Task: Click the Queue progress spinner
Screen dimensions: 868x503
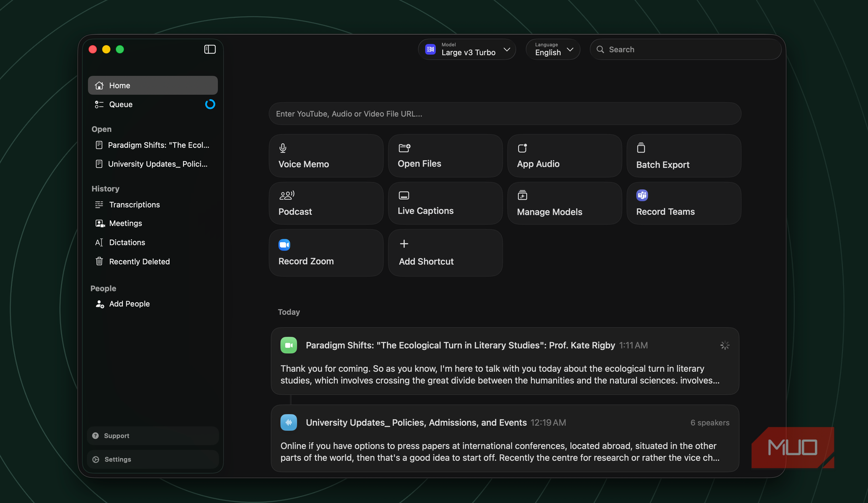Action: coord(210,104)
